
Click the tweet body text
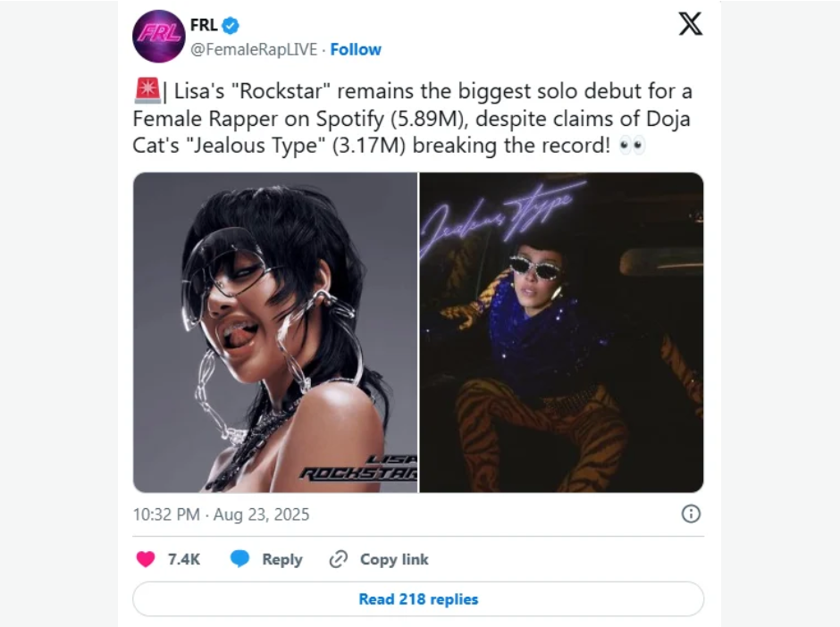tap(413, 118)
